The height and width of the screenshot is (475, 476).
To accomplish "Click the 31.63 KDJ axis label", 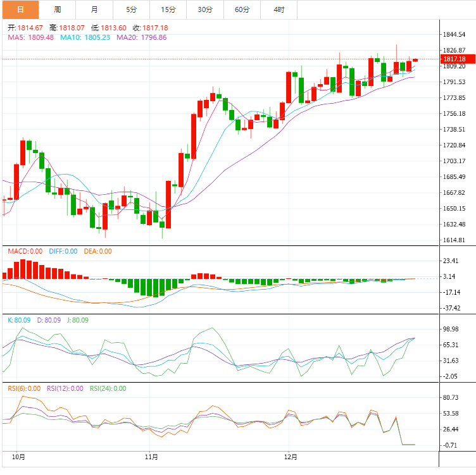I will click(x=451, y=361).
